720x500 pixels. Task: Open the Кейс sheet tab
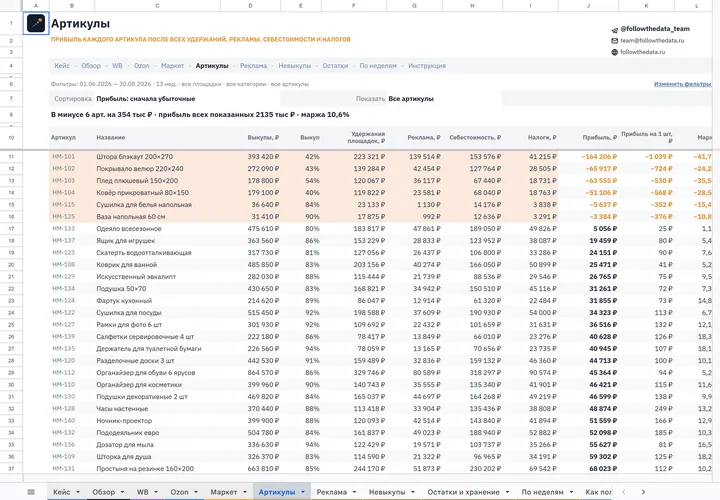click(62, 492)
